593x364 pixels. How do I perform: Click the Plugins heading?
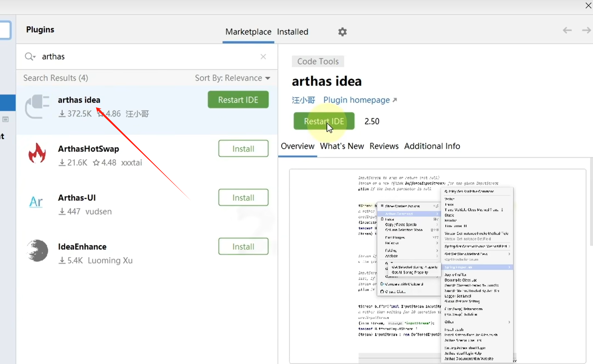40,30
